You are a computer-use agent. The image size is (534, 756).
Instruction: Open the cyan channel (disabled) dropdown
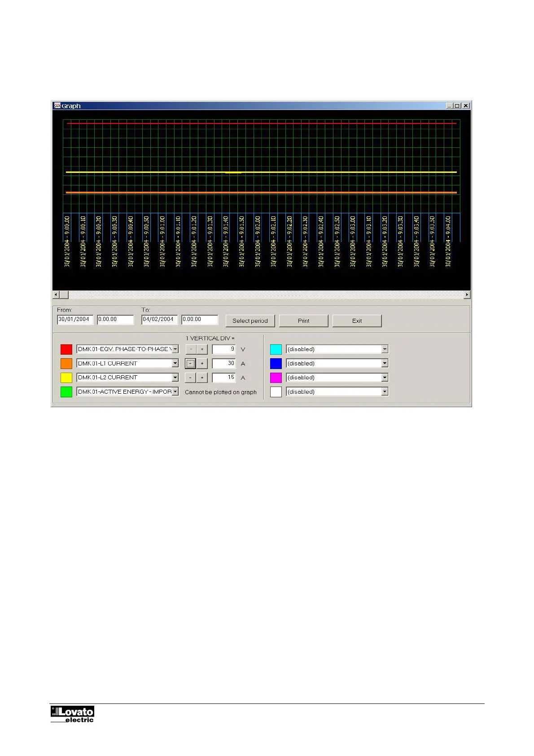tap(385, 349)
